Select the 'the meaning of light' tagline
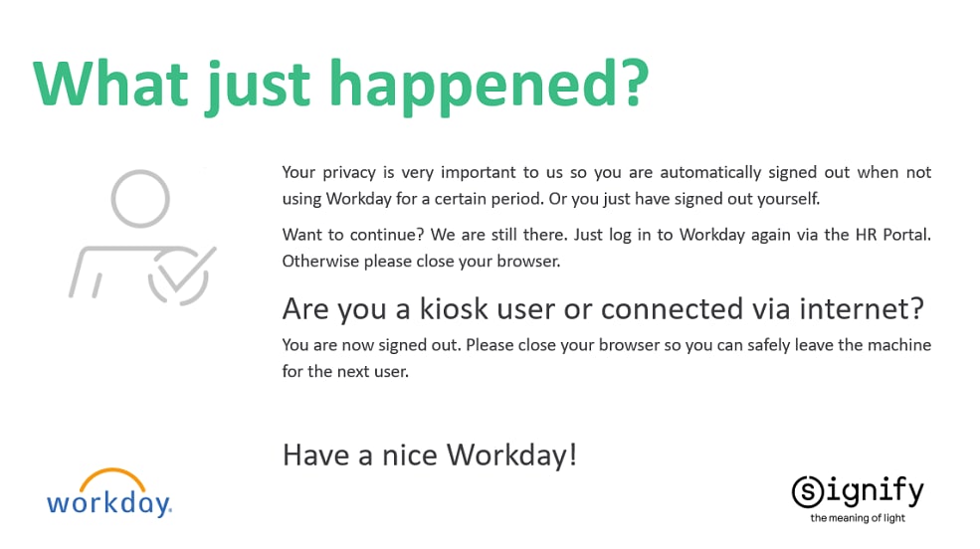Screen dimensions: 980x549 coord(858,518)
